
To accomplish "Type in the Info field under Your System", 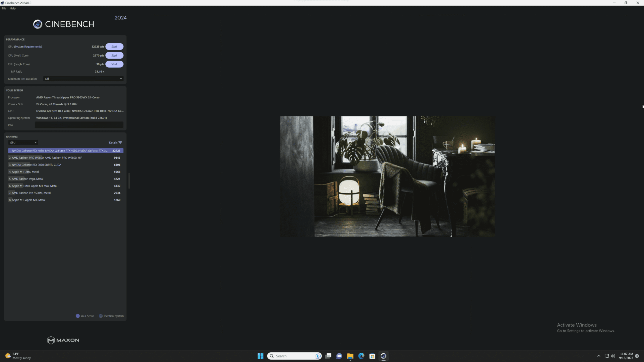I will coord(79,125).
